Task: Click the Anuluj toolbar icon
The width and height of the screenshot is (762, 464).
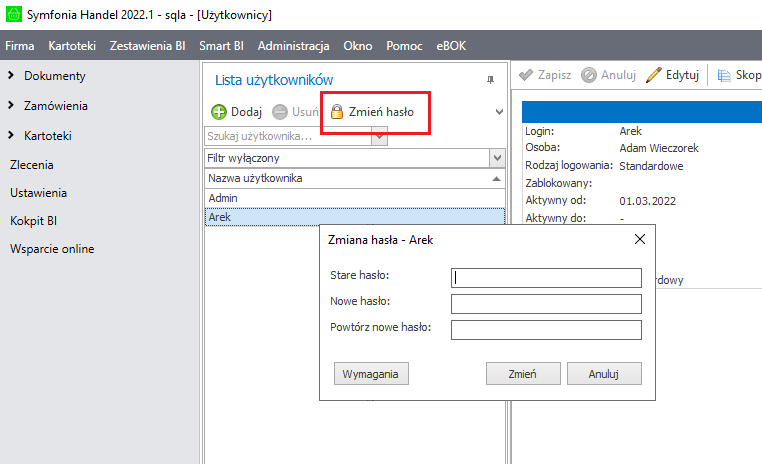Action: [x=589, y=75]
